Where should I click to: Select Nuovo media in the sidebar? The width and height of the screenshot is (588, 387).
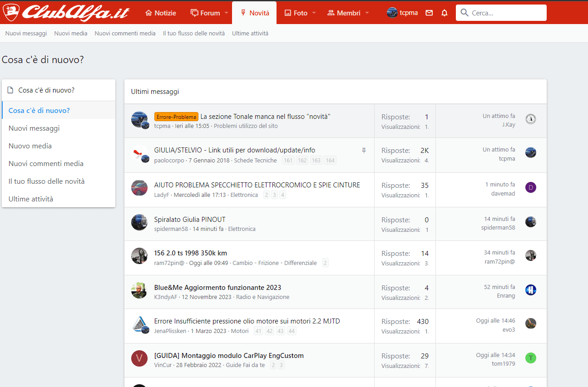59,146
